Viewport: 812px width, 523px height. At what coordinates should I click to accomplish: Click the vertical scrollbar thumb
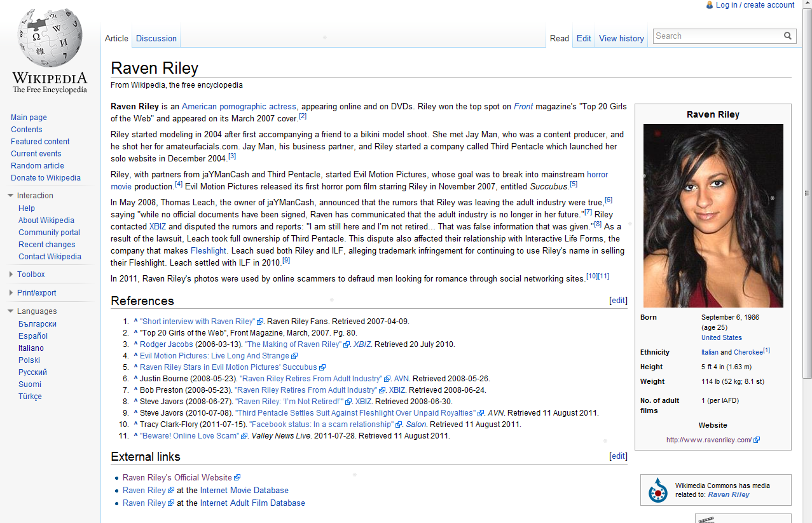(807, 193)
